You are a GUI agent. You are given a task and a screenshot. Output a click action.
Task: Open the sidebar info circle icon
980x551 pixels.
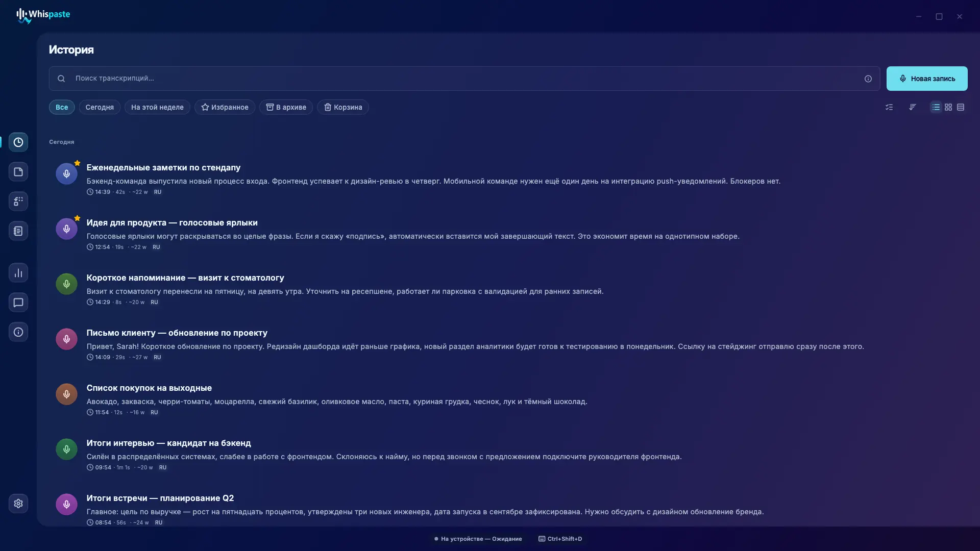18,332
